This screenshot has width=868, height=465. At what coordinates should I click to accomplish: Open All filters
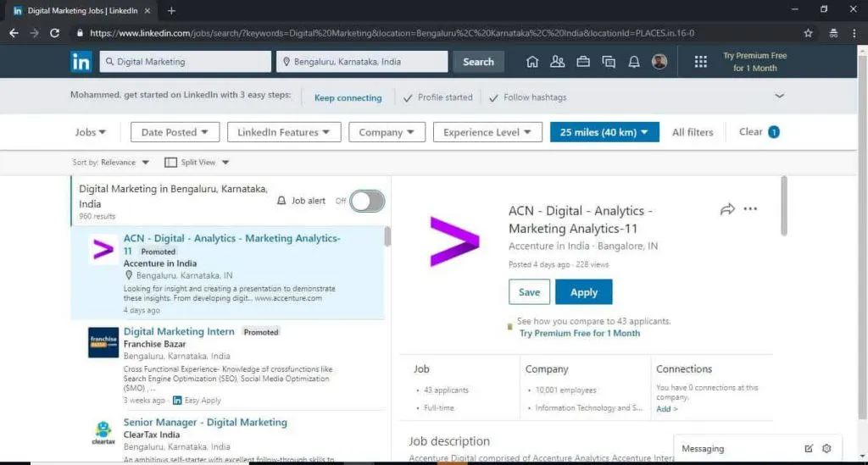coord(693,132)
